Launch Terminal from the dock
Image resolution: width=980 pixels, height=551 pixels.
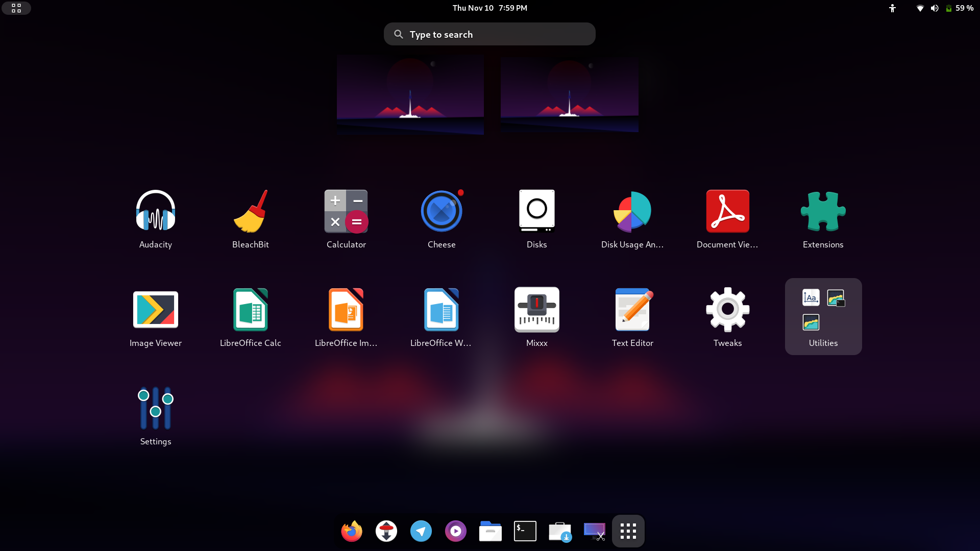click(x=525, y=531)
